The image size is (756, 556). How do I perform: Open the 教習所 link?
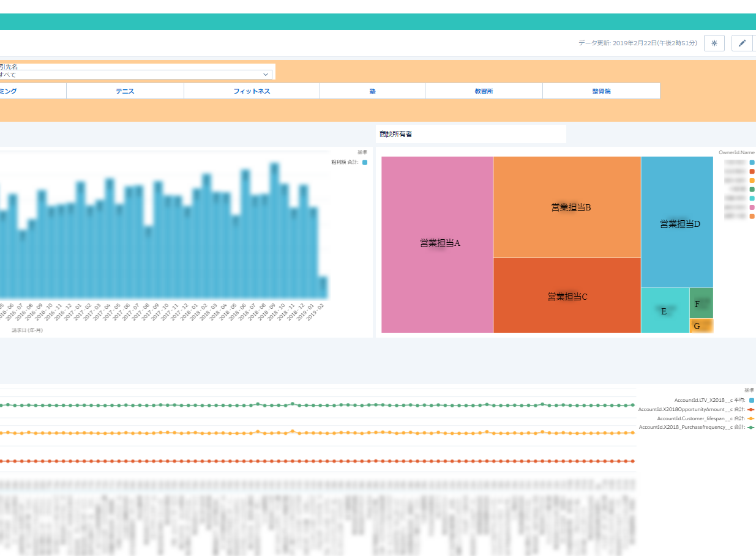pos(484,91)
